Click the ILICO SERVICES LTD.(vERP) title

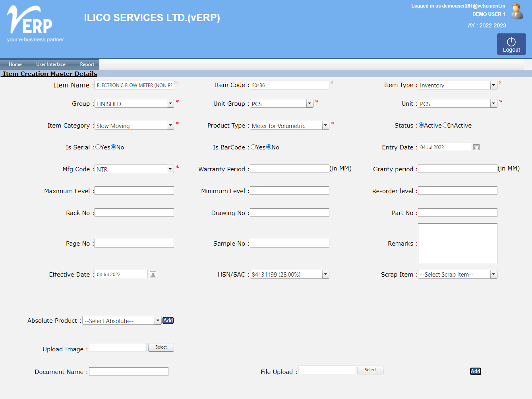pos(152,18)
